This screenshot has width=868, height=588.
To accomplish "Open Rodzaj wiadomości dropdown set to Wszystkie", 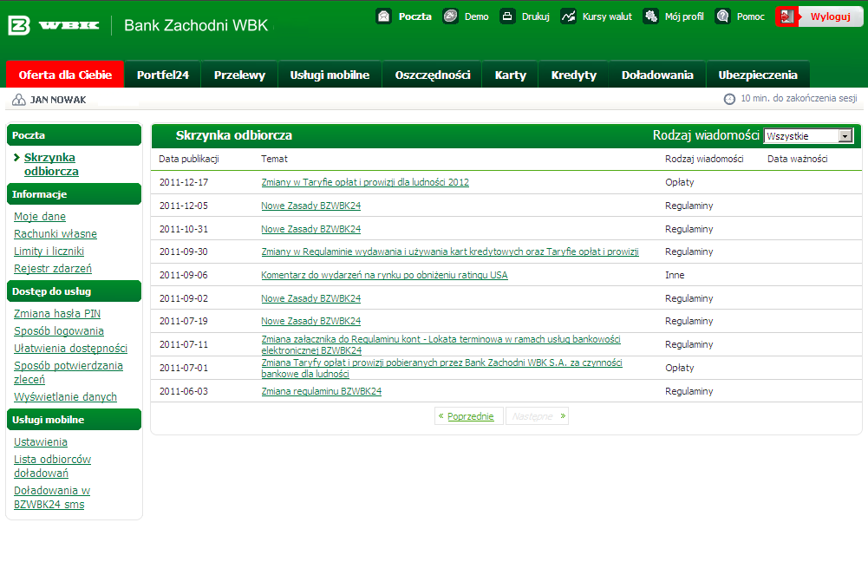I will [x=808, y=136].
